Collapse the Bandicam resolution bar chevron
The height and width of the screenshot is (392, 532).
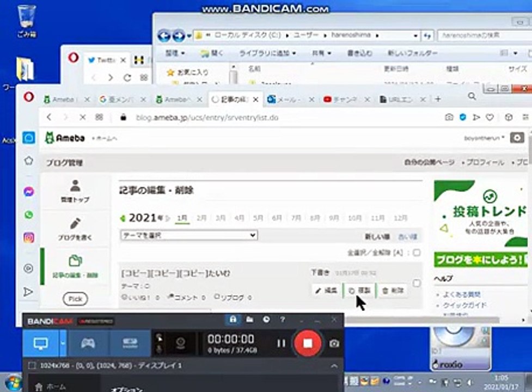334,365
